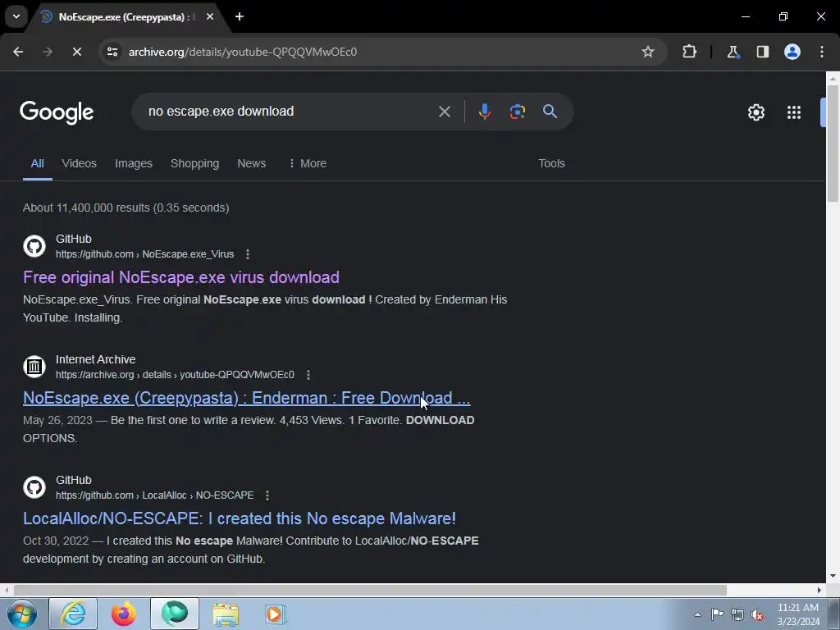The height and width of the screenshot is (630, 840).
Task: Open Action Center flag in tray
Action: (717, 614)
